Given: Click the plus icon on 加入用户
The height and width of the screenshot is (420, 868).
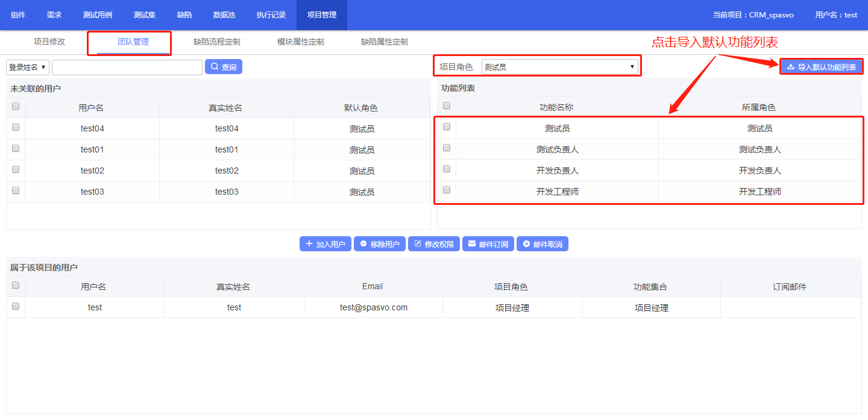Looking at the screenshot, I should pos(309,244).
